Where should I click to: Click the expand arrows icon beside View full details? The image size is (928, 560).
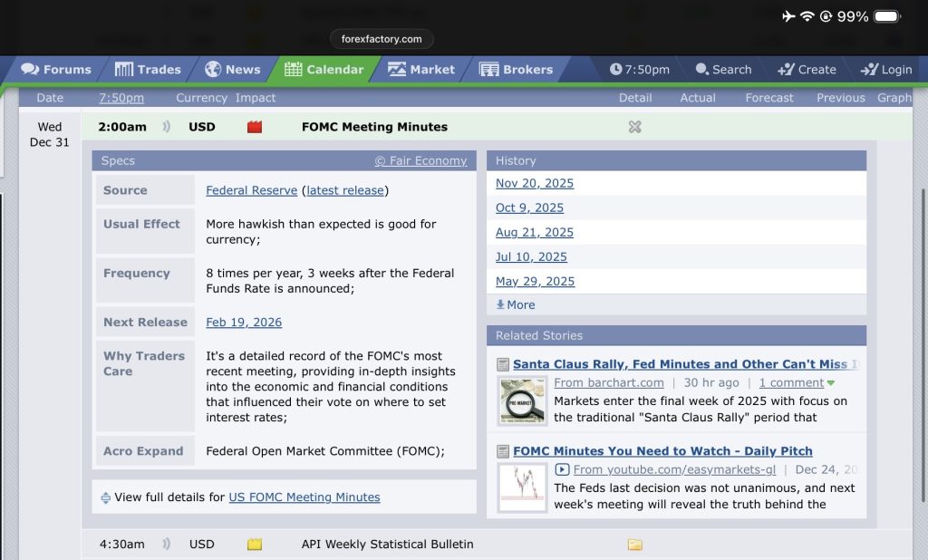(105, 497)
